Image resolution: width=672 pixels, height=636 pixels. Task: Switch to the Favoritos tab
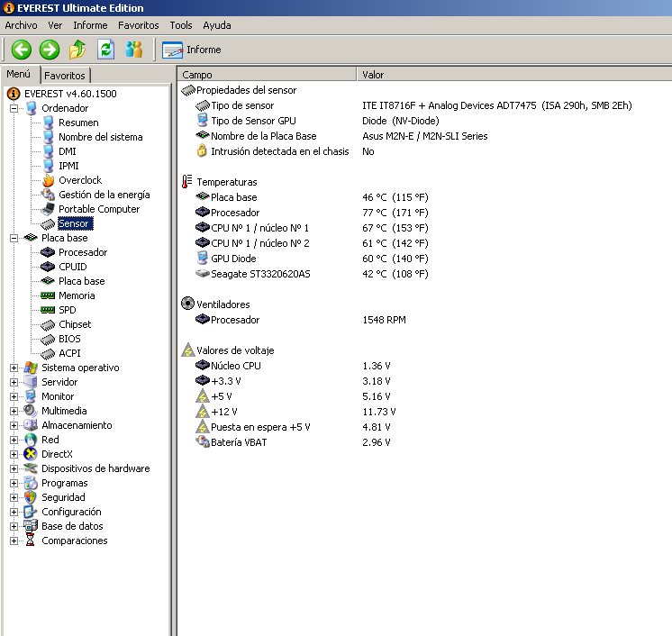click(65, 76)
